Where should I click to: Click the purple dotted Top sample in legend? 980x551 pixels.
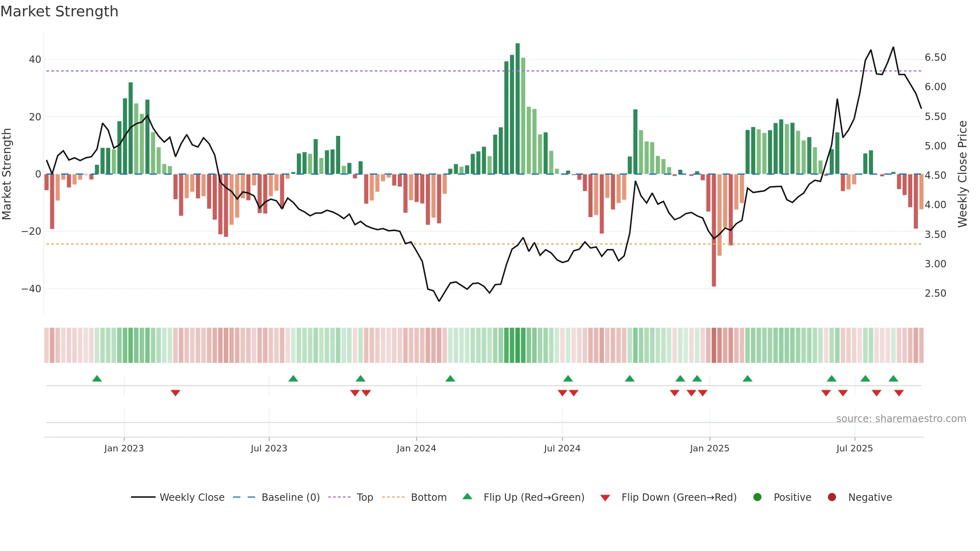pos(339,497)
